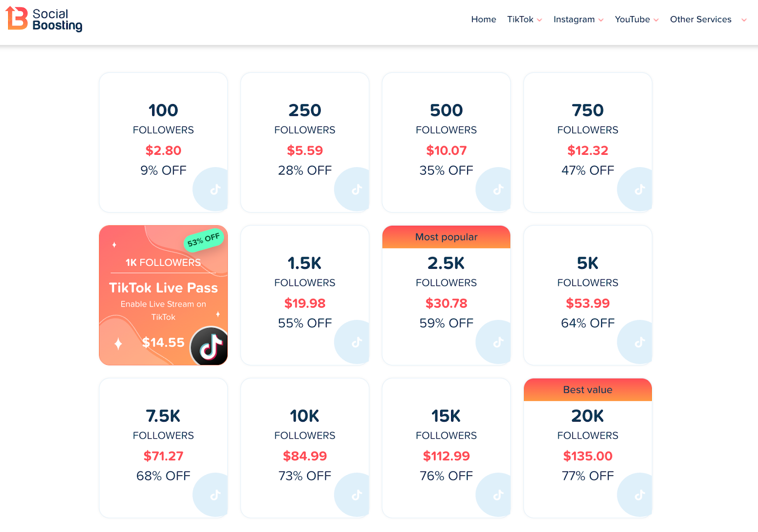Image resolution: width=758 pixels, height=532 pixels.
Task: Click TikTok icon on 250 followers card
Action: tap(357, 189)
